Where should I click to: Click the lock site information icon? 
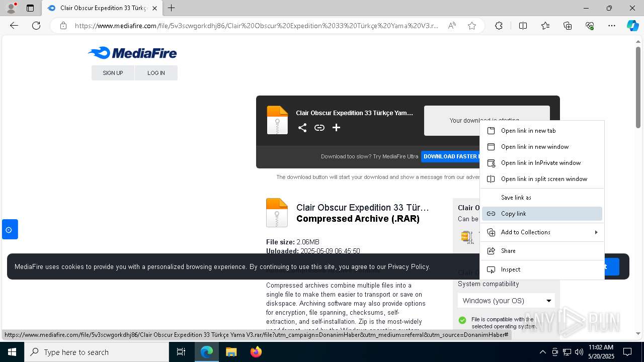point(63,26)
